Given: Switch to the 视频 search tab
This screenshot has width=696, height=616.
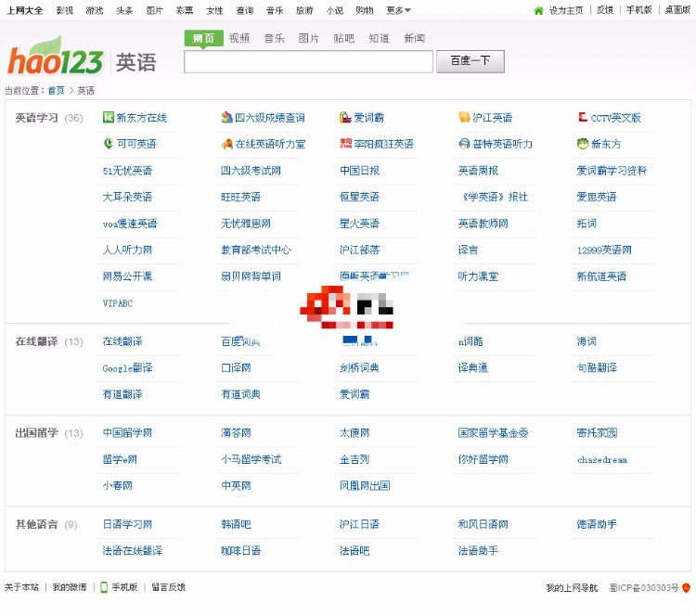Looking at the screenshot, I should (239, 39).
